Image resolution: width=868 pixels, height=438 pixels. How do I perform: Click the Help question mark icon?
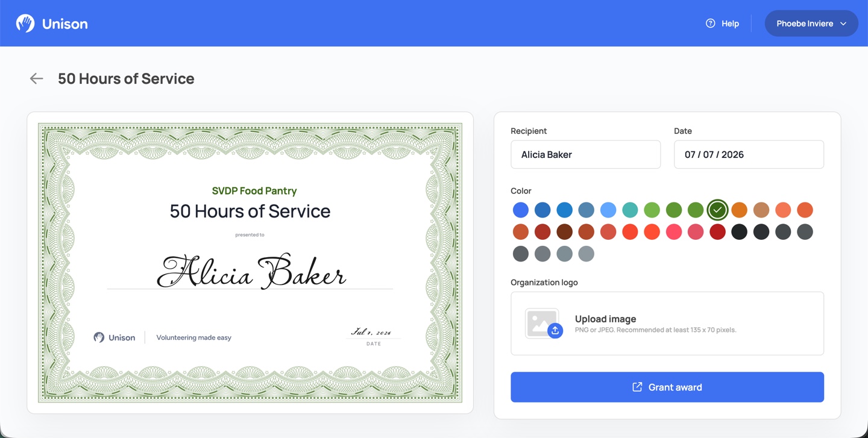click(711, 23)
